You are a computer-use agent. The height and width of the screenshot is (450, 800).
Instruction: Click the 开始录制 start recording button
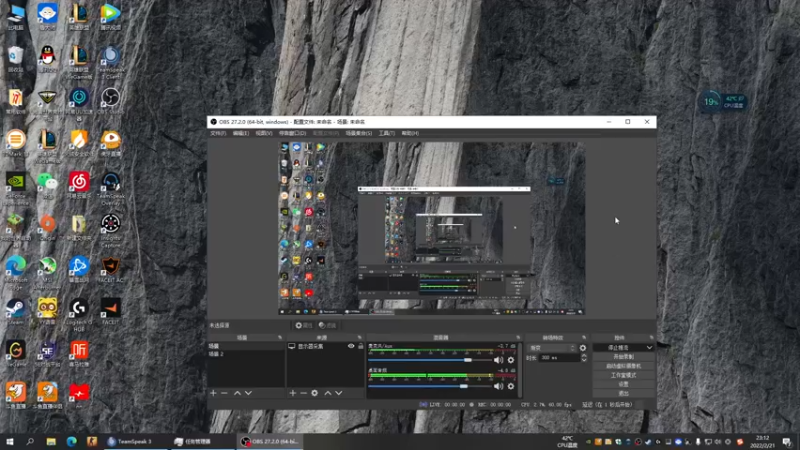(623, 356)
